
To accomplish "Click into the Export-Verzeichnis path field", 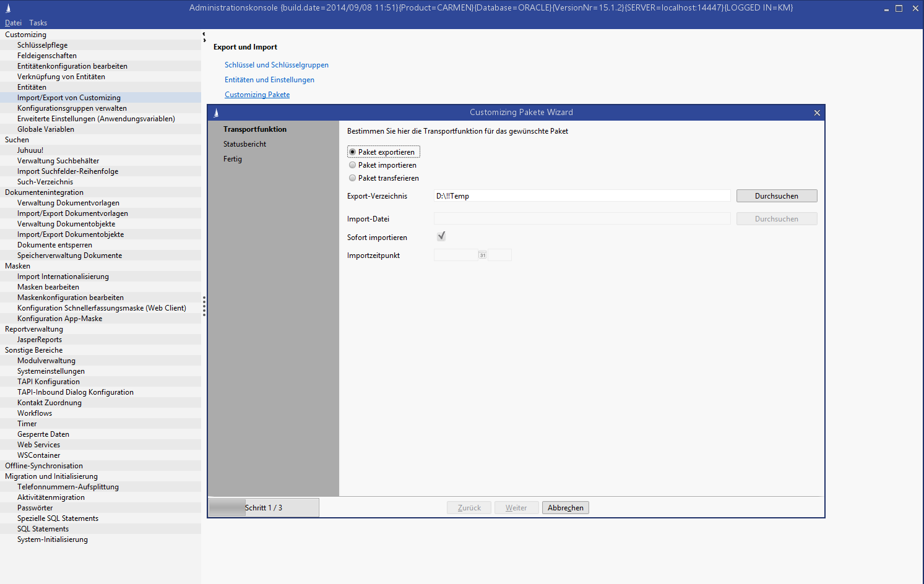I will tap(582, 196).
